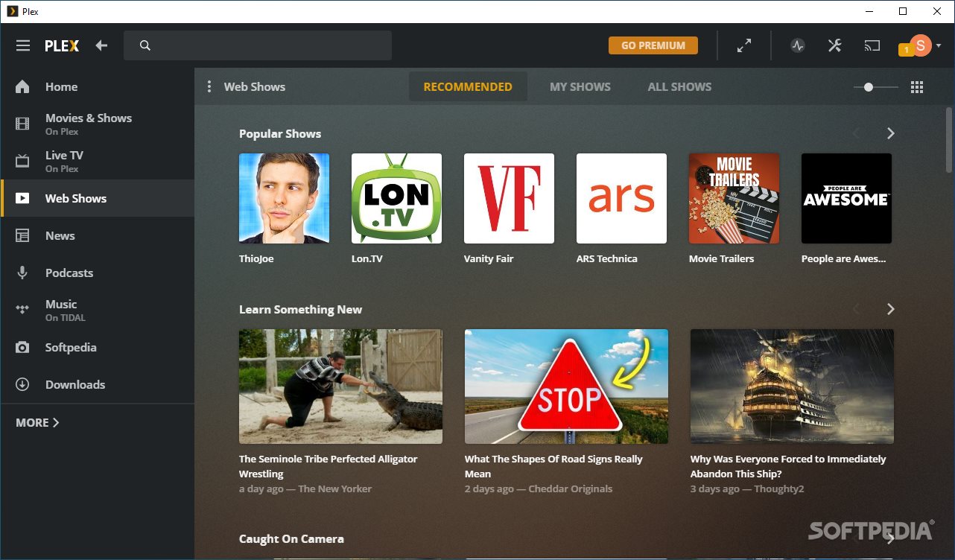Open Why Was Everyone Forced to Abandon title
The height and width of the screenshot is (560, 955).
click(788, 466)
